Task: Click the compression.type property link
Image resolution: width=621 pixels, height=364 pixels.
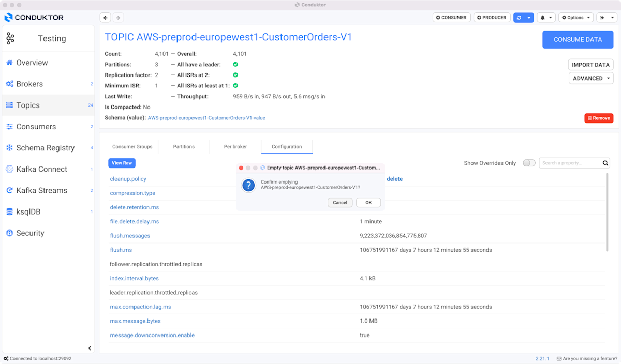Action: 132,193
